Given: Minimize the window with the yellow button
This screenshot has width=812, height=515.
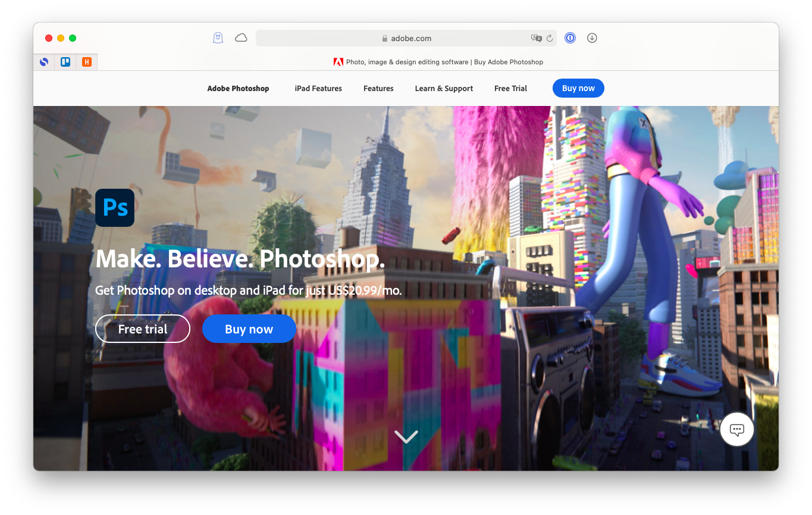Looking at the screenshot, I should (x=61, y=38).
